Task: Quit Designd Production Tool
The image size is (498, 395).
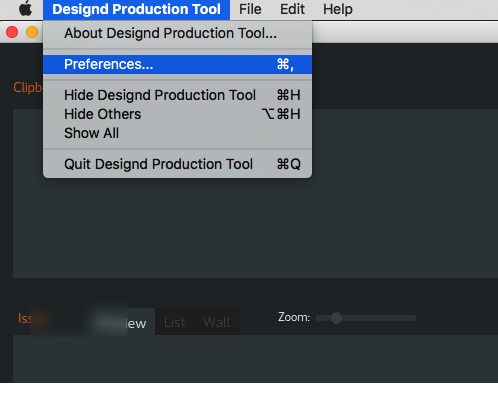Action: [x=177, y=164]
